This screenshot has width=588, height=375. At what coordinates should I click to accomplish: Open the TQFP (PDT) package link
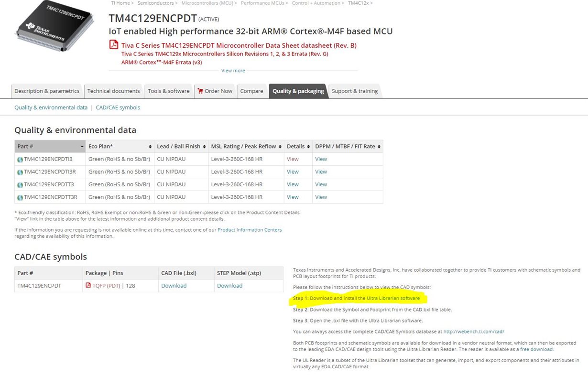pos(106,286)
